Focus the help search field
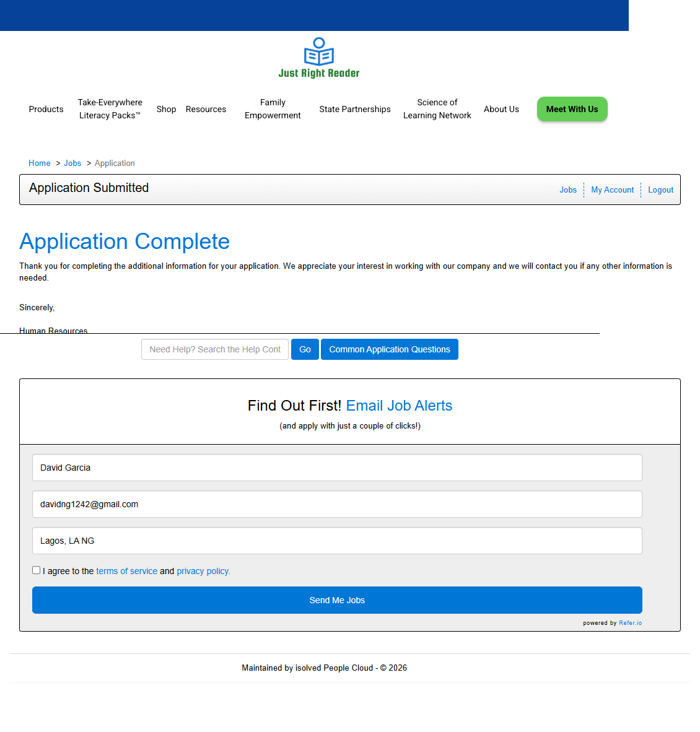The height and width of the screenshot is (732, 700). 215,349
